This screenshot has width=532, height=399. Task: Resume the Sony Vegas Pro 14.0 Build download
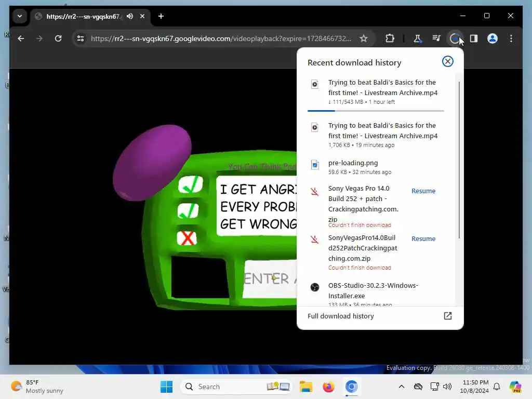point(423,191)
